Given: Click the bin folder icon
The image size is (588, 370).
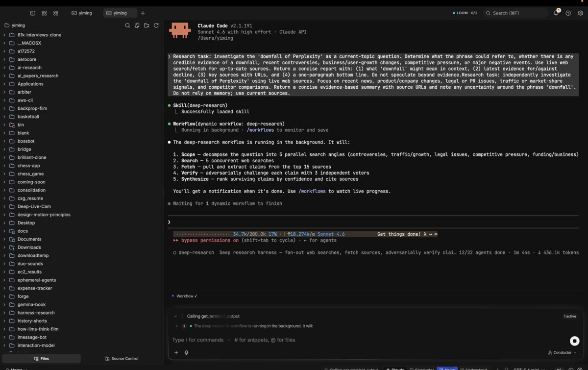Looking at the screenshot, I should (x=12, y=125).
